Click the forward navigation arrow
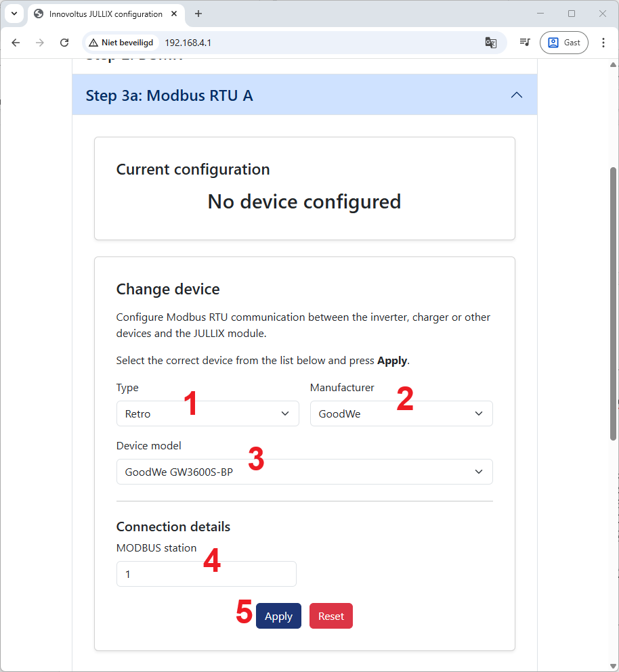Viewport: 619px width, 672px height. click(40, 43)
